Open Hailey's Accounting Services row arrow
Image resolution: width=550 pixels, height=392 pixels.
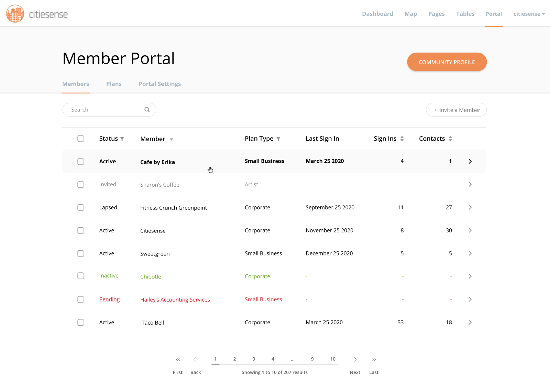(x=470, y=299)
